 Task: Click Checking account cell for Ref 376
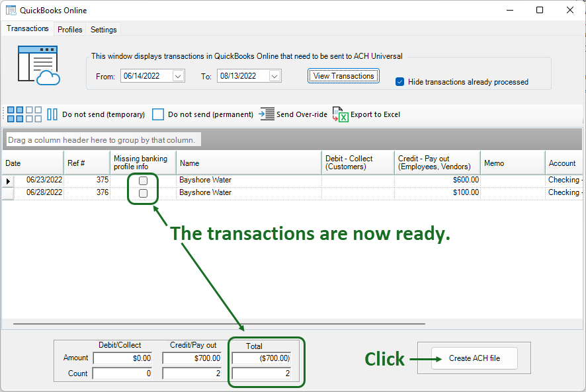pyautogui.click(x=564, y=193)
